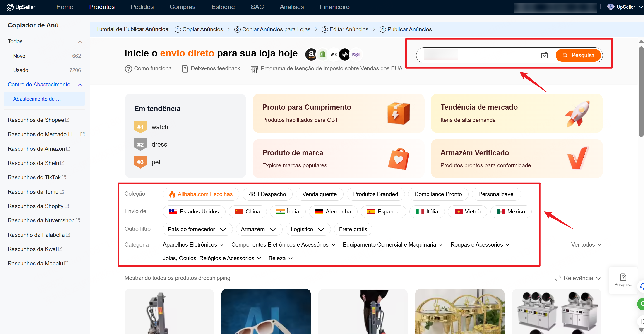Collapse the Todos section in sidebar
Viewport: 644px width, 334px height.
80,41
